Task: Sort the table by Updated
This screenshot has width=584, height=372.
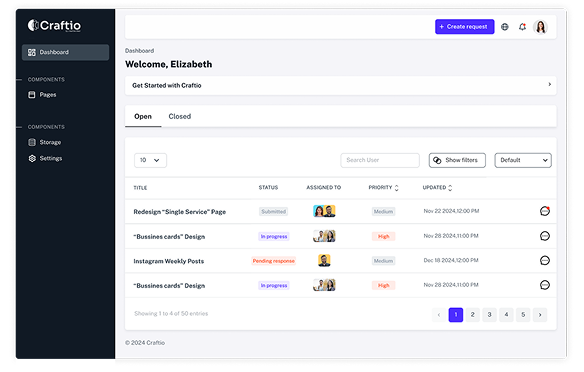Action: pos(437,188)
